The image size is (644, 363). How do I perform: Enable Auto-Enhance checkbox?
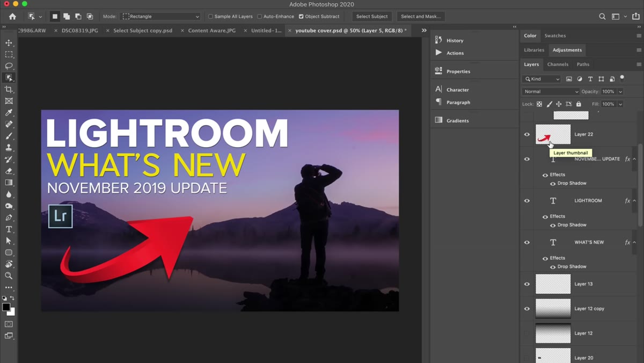coord(259,17)
